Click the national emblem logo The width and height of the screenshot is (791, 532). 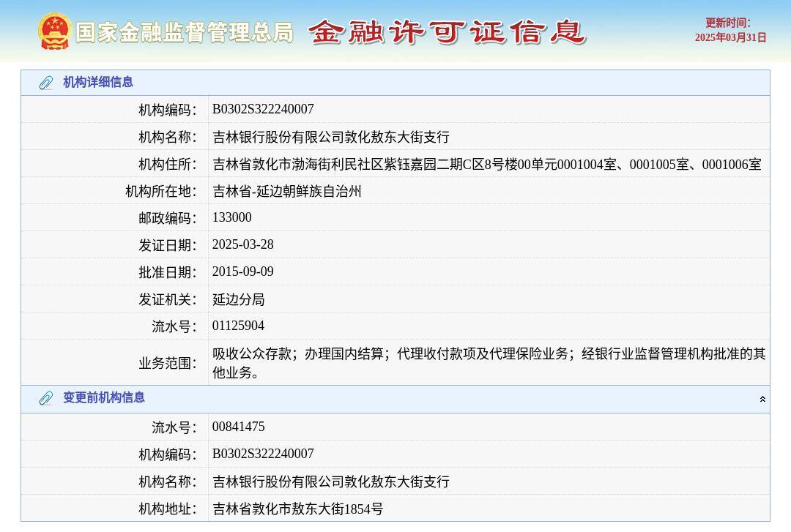point(52,30)
